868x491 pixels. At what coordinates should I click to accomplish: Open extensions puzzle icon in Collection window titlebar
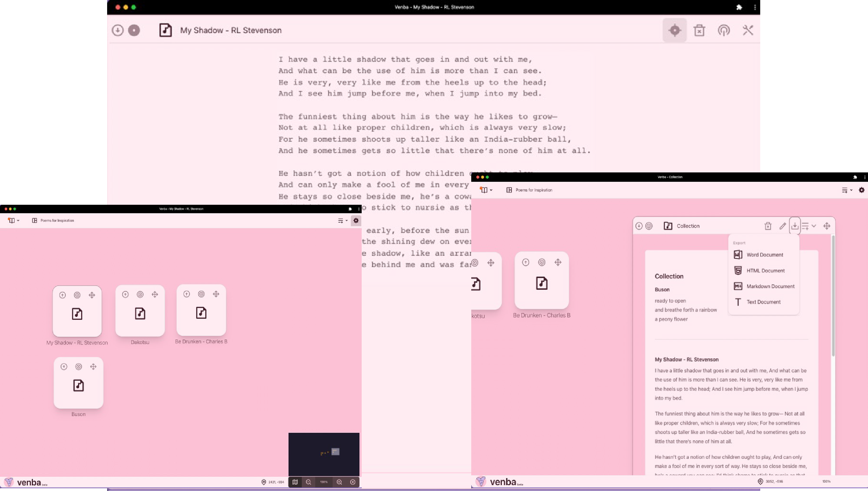pyautogui.click(x=855, y=177)
